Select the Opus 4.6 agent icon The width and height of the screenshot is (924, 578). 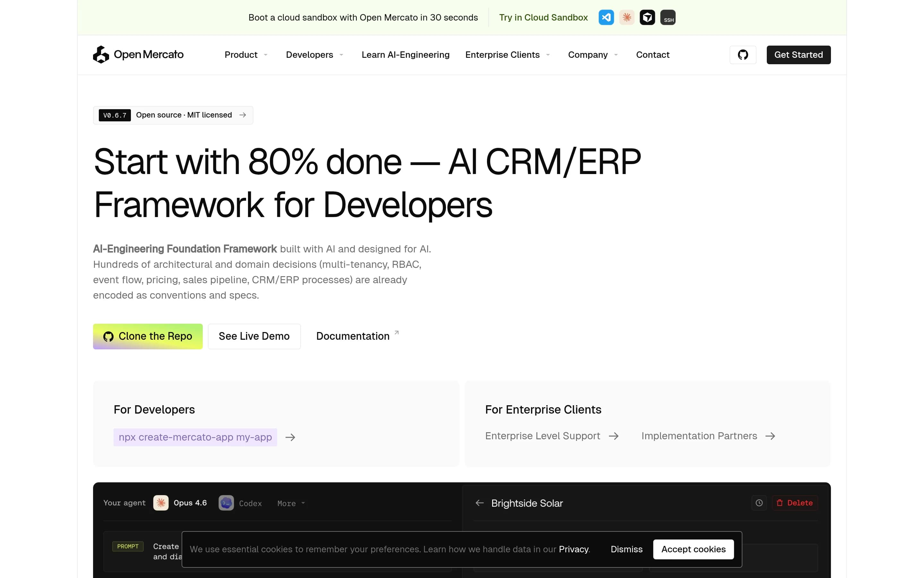[x=161, y=503]
